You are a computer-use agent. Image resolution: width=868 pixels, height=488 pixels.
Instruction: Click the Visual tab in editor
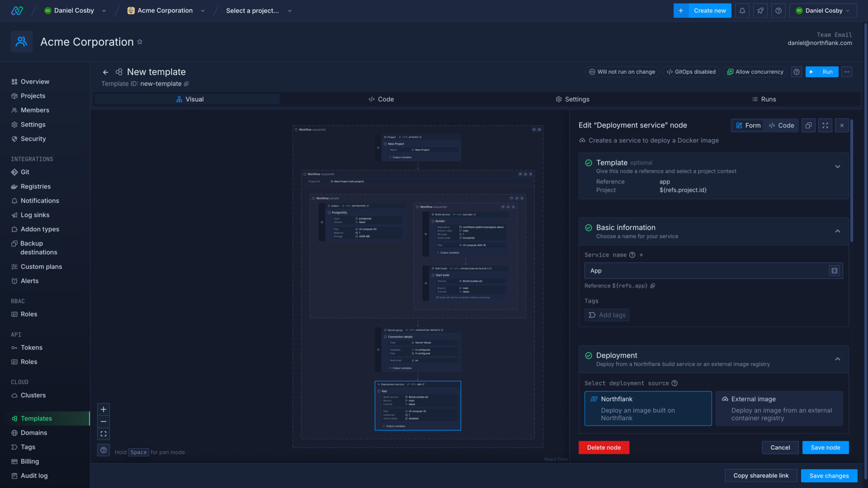190,99
